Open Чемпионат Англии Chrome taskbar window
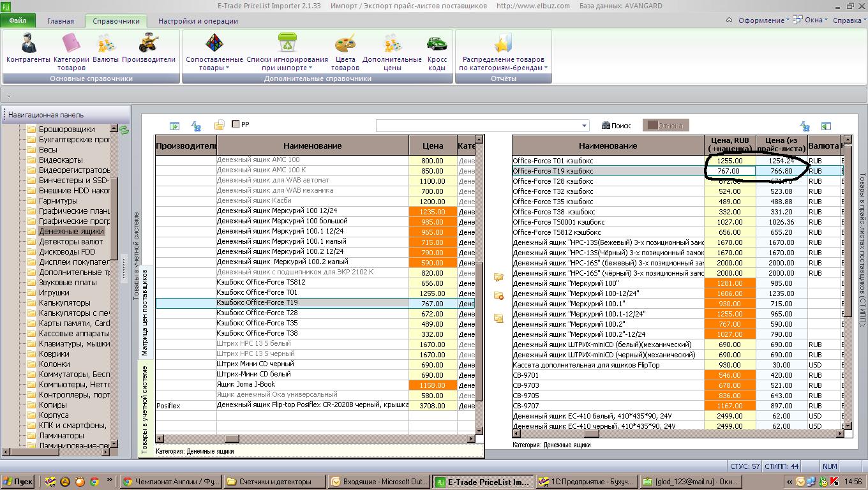Screen dimensions: 868x490 [170, 482]
